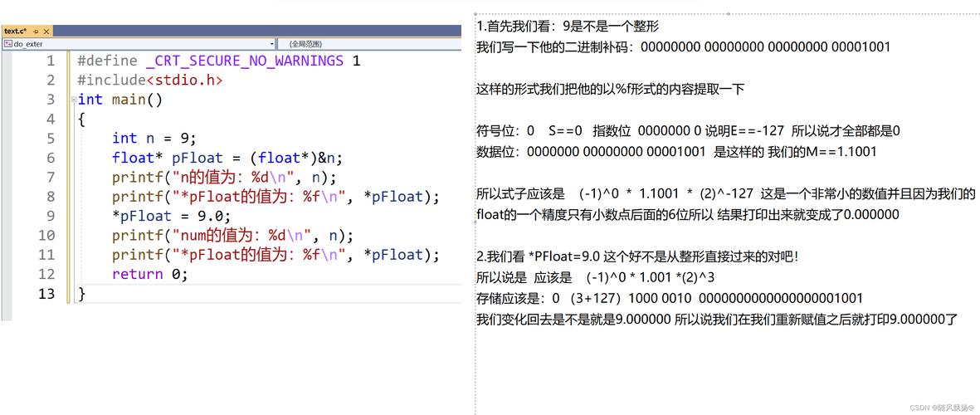Click the closing brace on line 13
The height and width of the screenshot is (415, 980).
82,294
